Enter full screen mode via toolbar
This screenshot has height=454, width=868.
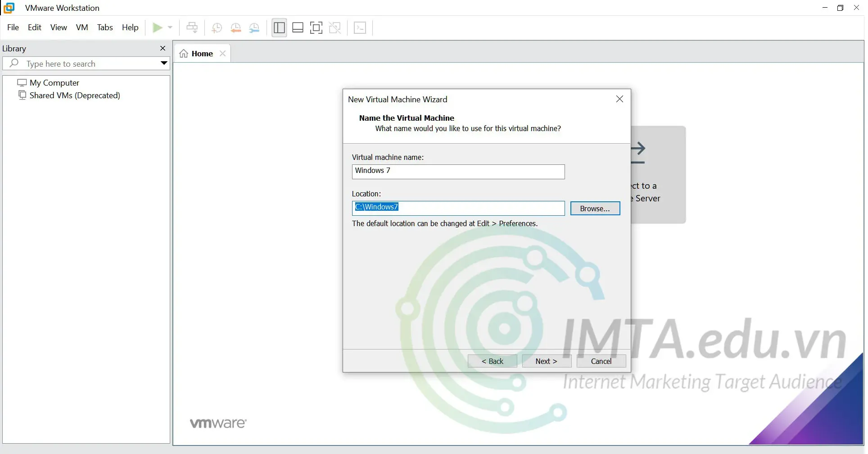click(316, 28)
